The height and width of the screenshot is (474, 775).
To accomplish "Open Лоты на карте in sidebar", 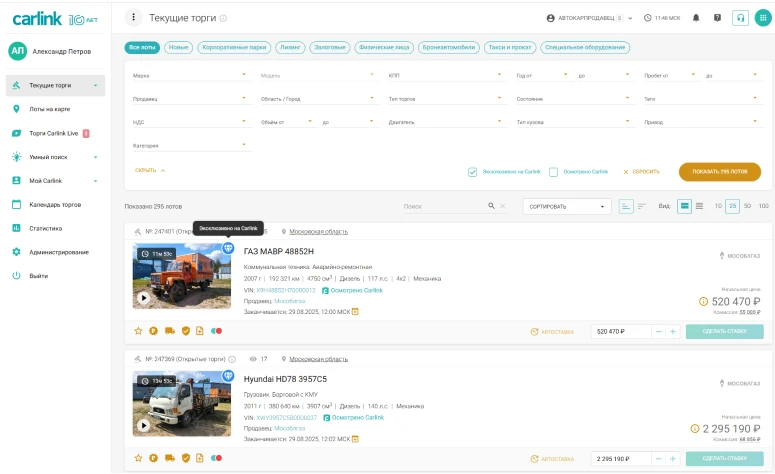I will (50, 109).
